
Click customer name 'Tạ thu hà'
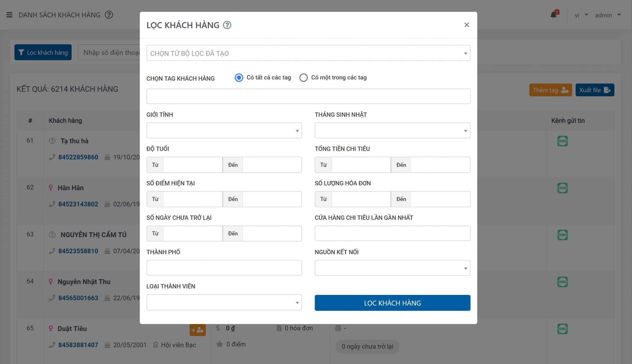[x=74, y=141]
